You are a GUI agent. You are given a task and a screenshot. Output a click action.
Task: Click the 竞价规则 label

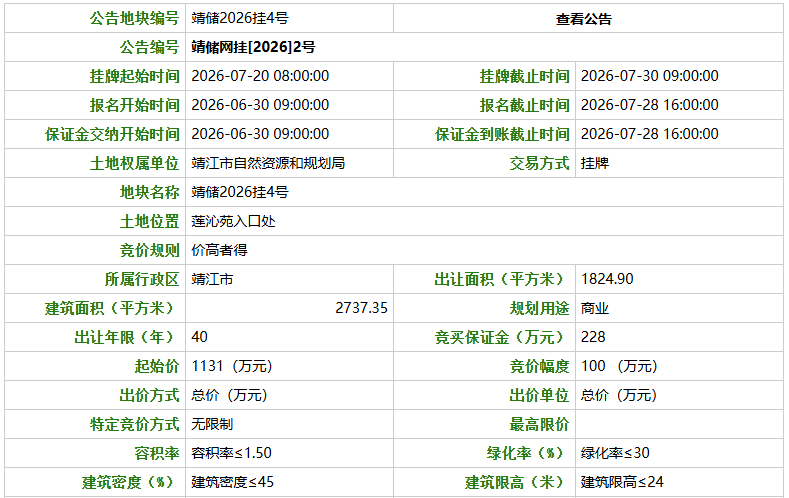pyautogui.click(x=149, y=251)
